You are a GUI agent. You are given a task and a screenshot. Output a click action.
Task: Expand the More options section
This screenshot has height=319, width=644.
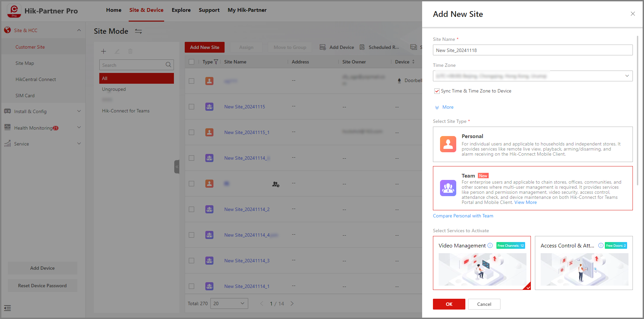point(444,107)
